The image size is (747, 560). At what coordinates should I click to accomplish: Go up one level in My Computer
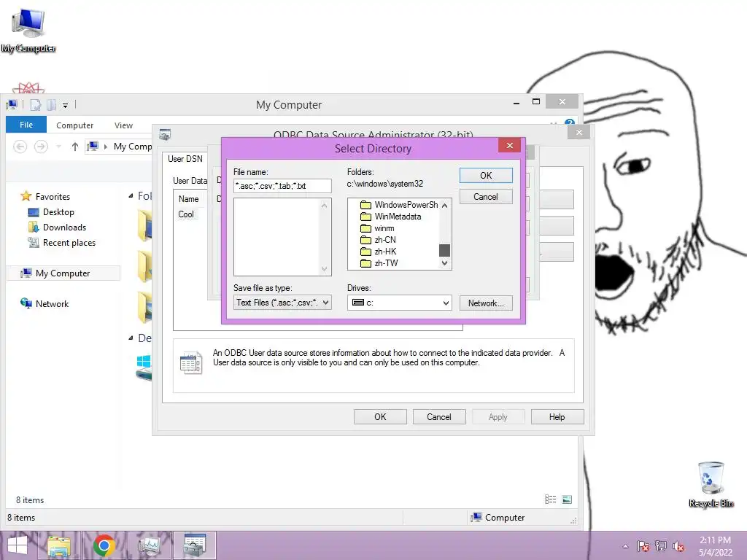[75, 146]
